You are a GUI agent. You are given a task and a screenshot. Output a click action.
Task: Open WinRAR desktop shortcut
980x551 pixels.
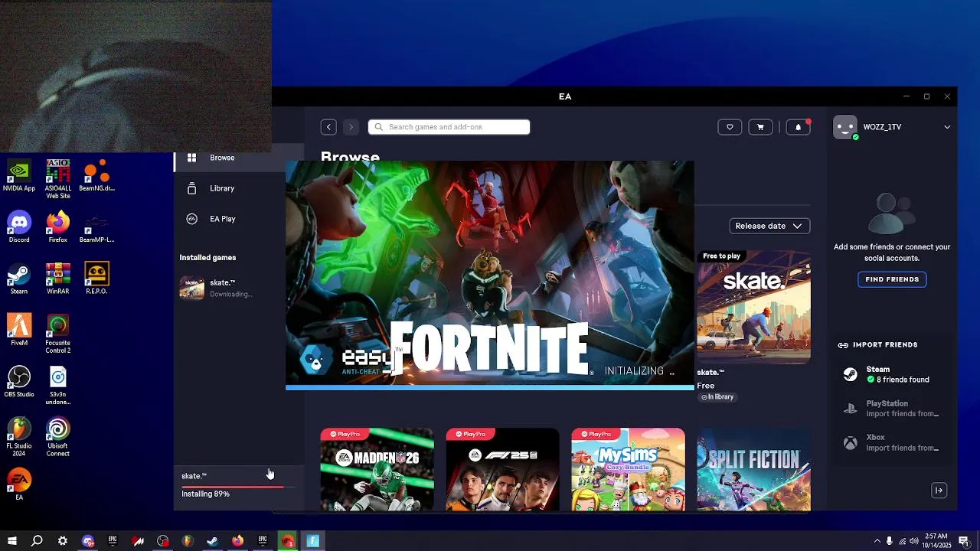pos(57,279)
